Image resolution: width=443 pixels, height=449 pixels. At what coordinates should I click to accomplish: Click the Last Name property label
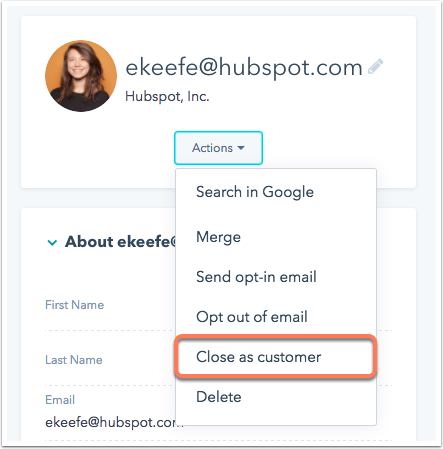(74, 360)
